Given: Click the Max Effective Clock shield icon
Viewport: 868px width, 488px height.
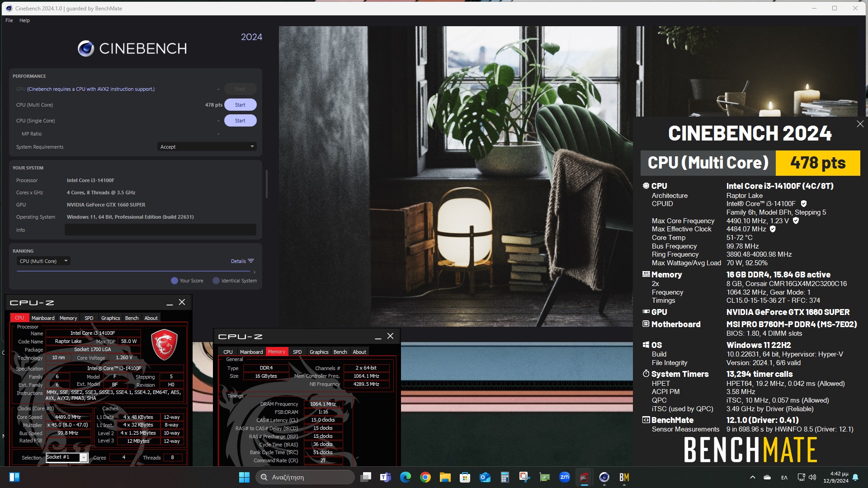Looking at the screenshot, I should click(x=773, y=229).
